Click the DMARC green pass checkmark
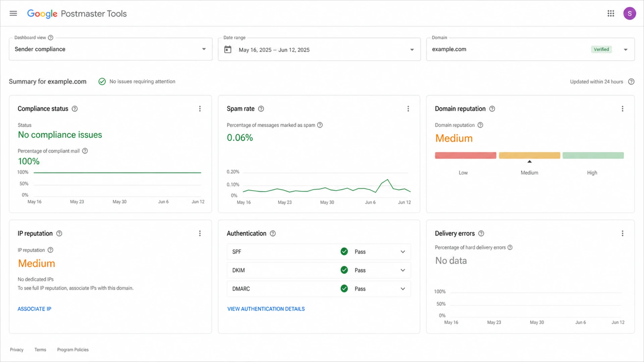 point(344,288)
